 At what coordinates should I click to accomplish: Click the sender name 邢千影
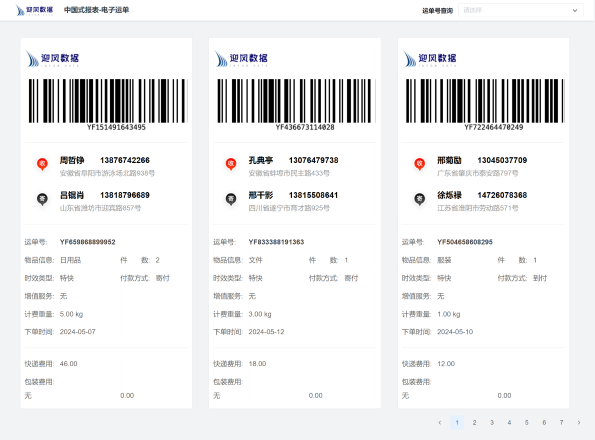[261, 195]
